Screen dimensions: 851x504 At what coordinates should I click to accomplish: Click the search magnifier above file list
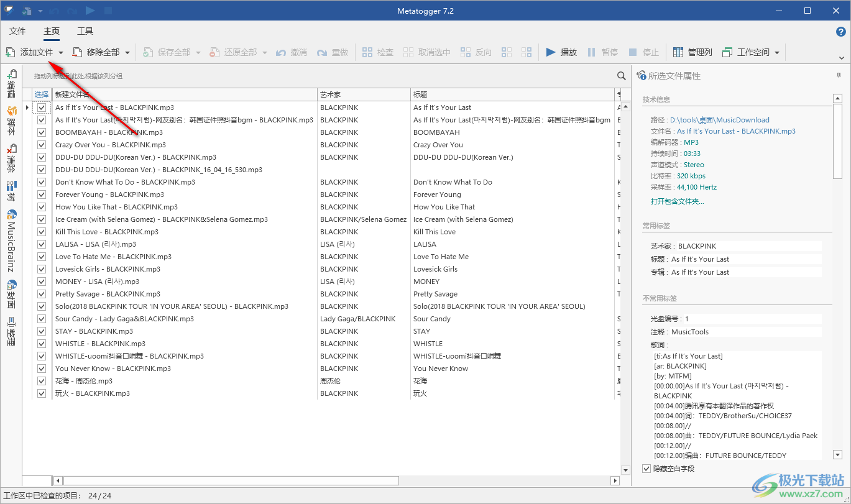[x=621, y=76]
